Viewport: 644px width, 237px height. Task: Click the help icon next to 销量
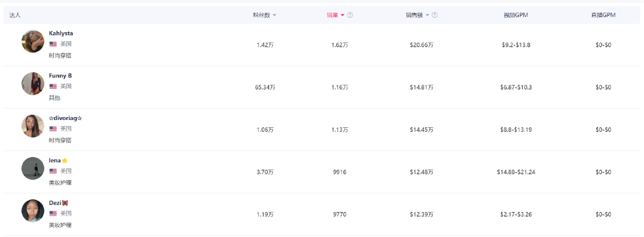(350, 16)
